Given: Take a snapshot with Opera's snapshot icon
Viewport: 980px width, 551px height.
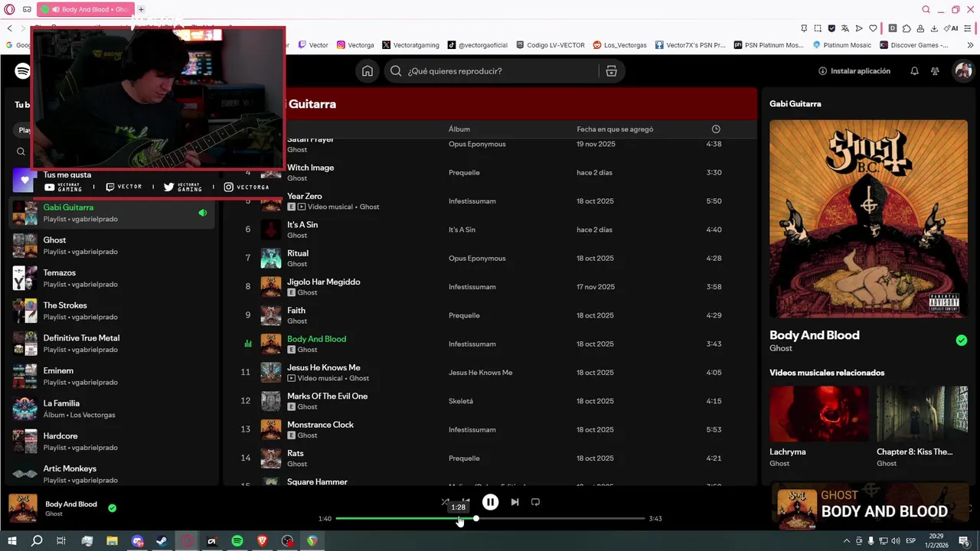Looking at the screenshot, I should pyautogui.click(x=818, y=28).
